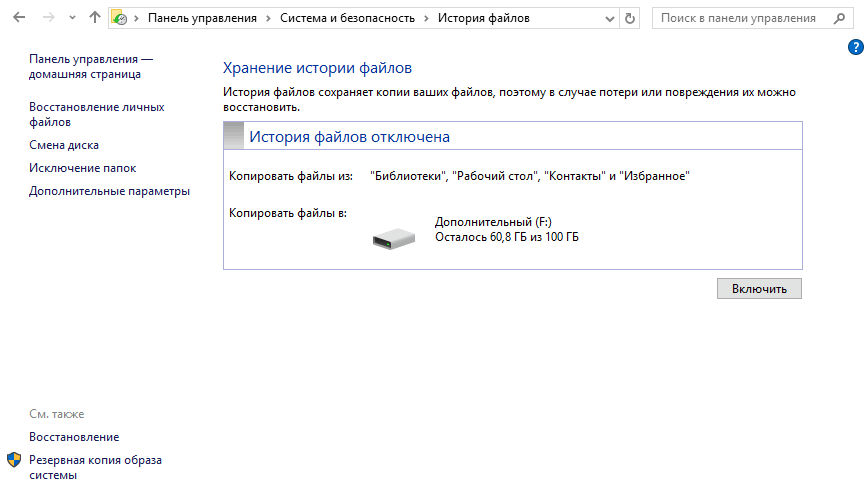Click the magnifier search icon
Viewport: 866px width, 502px height.
point(837,18)
